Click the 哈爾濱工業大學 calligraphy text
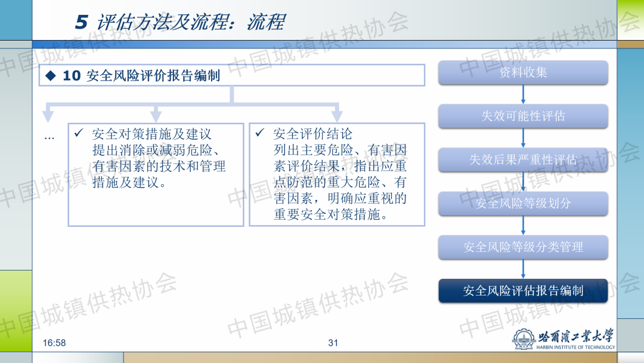Image resolution: width=644 pixels, height=363 pixels. point(575,337)
